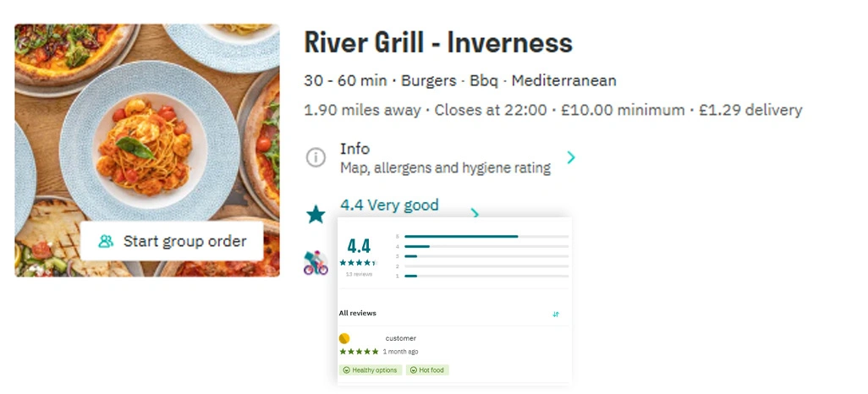868x394 pixels.
Task: Click the sort reviews arrows icon
Action: click(556, 315)
